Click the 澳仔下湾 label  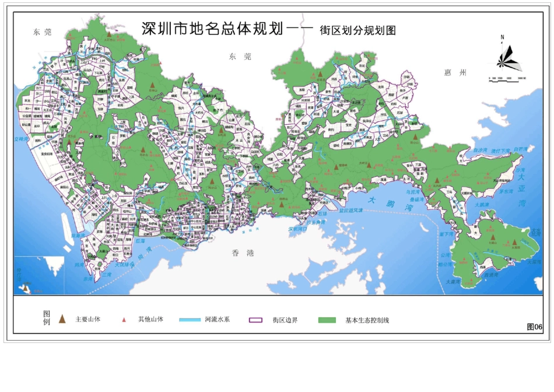[x=501, y=151]
